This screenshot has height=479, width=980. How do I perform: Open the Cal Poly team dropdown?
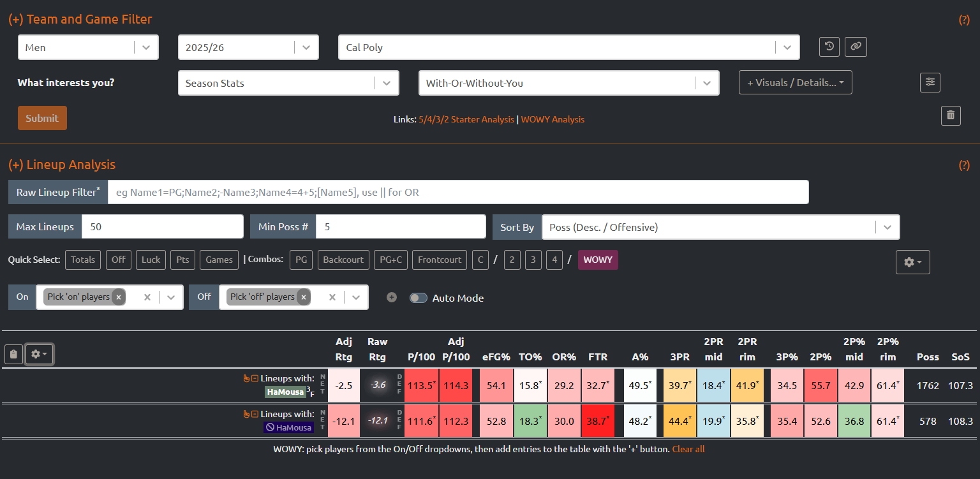(568, 47)
